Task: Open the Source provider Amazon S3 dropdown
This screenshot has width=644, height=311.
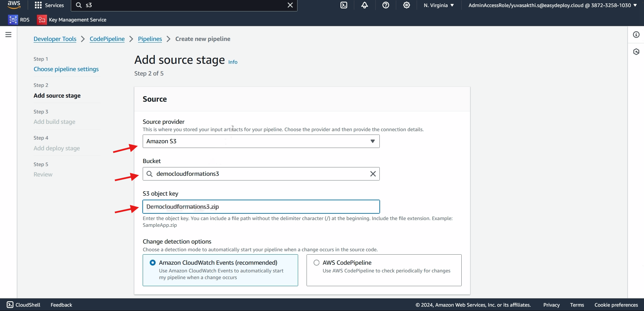Action: 261,141
